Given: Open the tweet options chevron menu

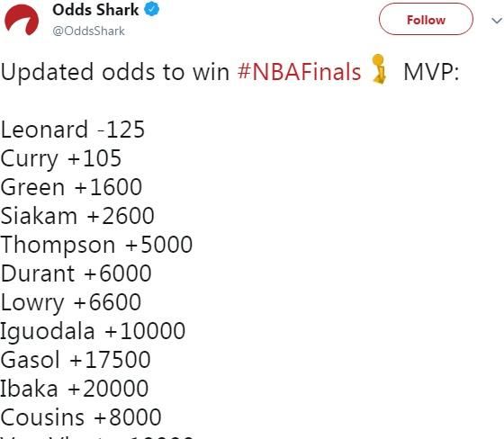Looking at the screenshot, I should 497,21.
